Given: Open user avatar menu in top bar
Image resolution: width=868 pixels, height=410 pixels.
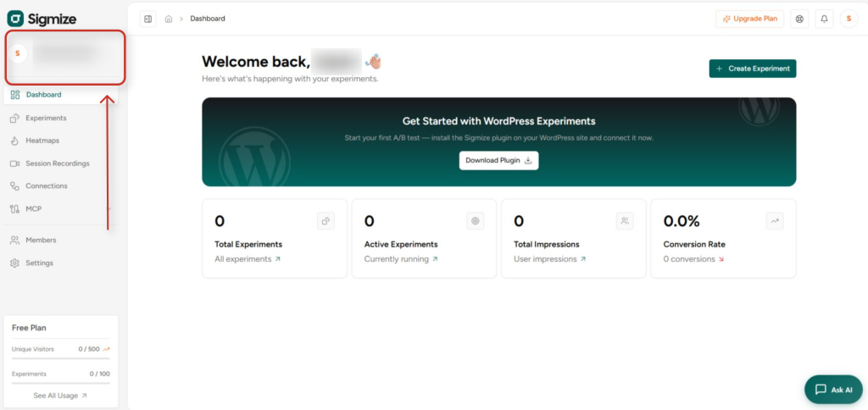Looking at the screenshot, I should coord(849,19).
